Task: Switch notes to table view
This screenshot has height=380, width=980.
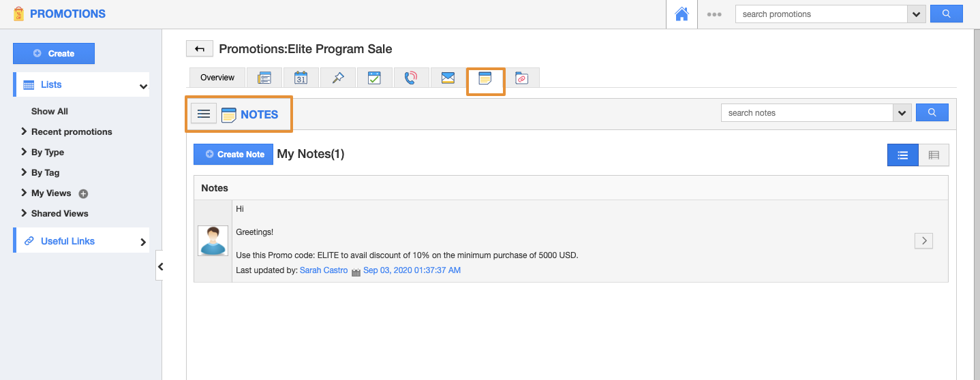Action: [934, 155]
